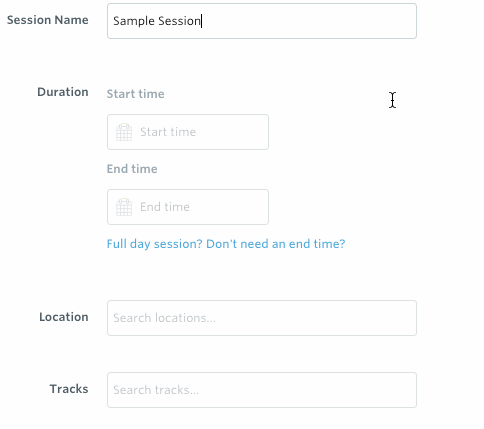This screenshot has width=484, height=429.
Task: Click 'Don't need an end time?' link text
Action: click(276, 244)
